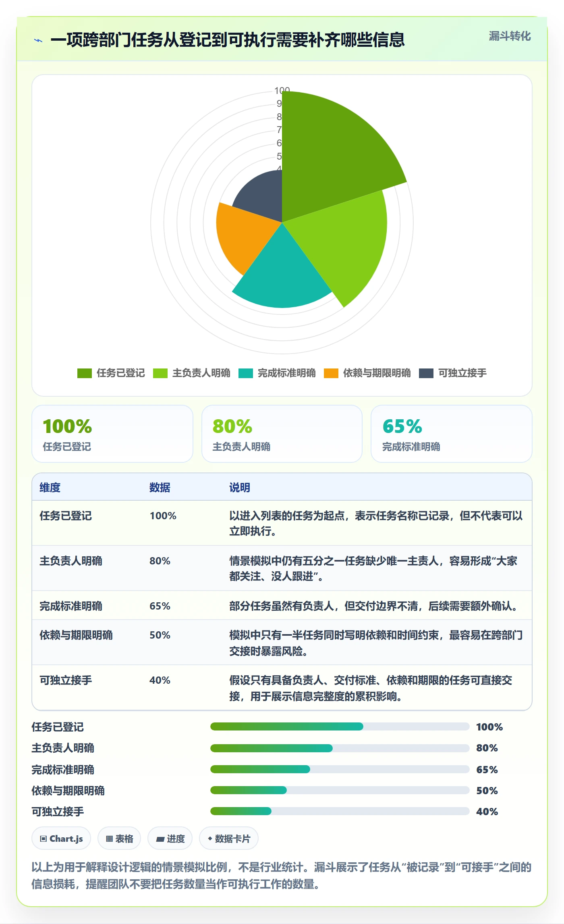Click the 数据 column header
This screenshot has width=564, height=924.
coord(160,487)
